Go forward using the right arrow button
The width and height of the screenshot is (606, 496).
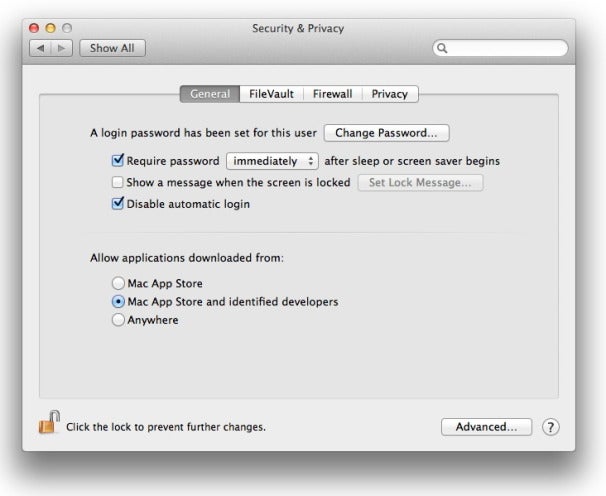tap(62, 48)
